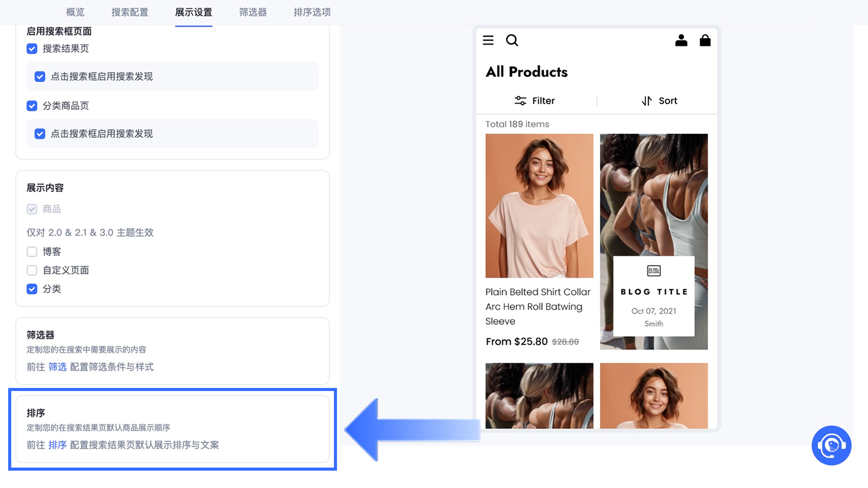Click the search magnifier icon in preview
Screen dimensions: 868x488
(512, 40)
